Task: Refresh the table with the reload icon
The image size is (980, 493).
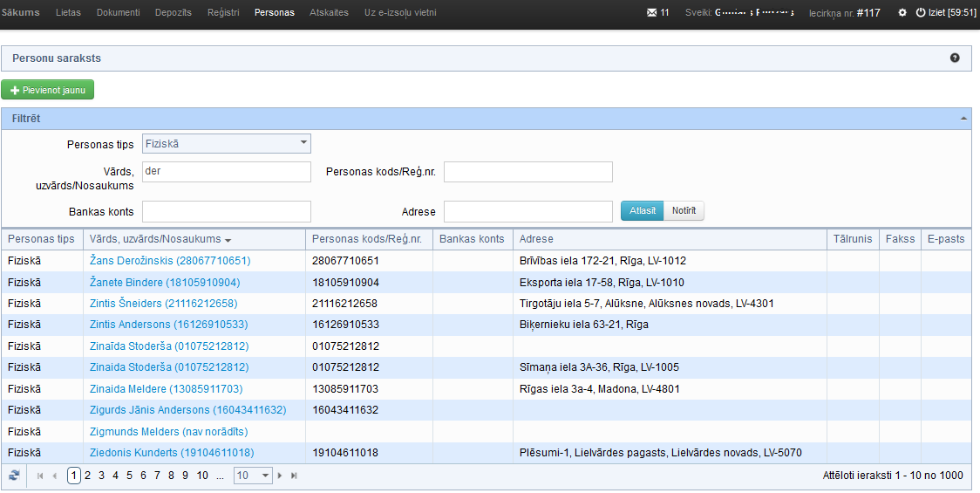Action: tap(14, 476)
